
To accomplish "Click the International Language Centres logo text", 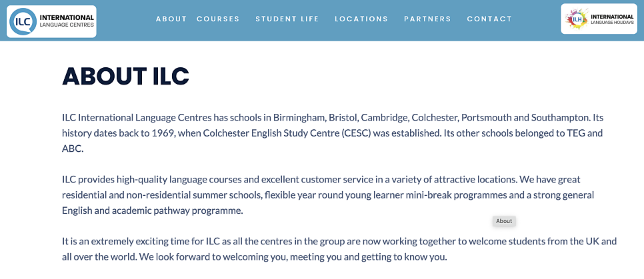I will coord(67,21).
